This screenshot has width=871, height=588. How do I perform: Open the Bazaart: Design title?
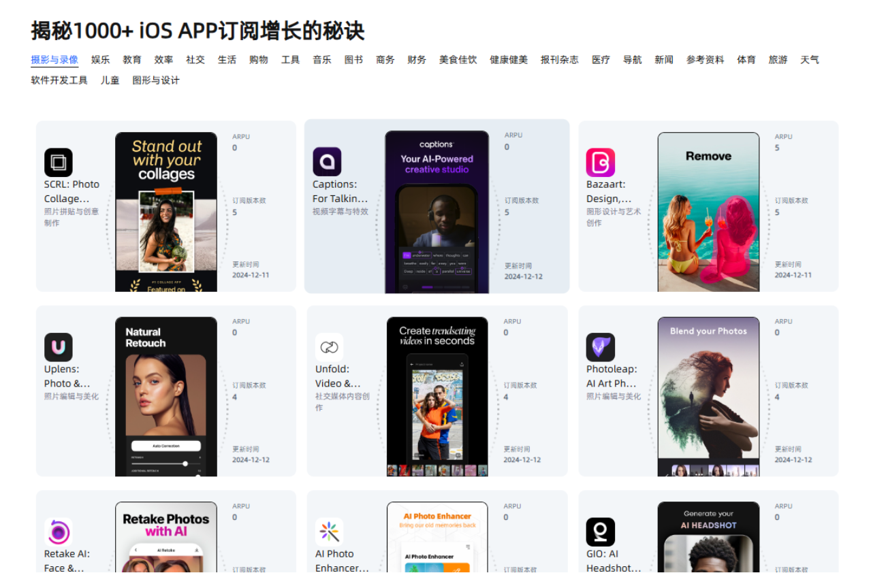[x=609, y=191]
